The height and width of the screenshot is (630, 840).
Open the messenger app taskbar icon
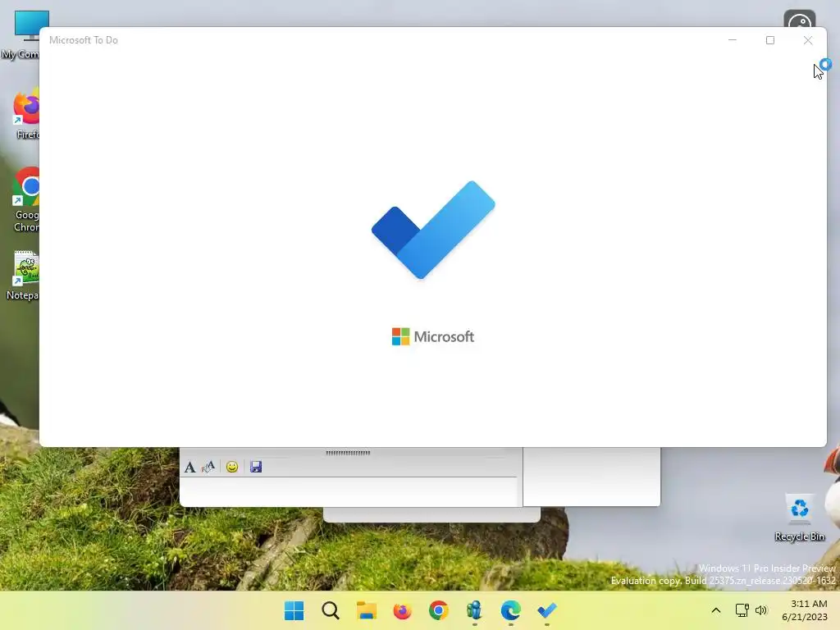(474, 610)
